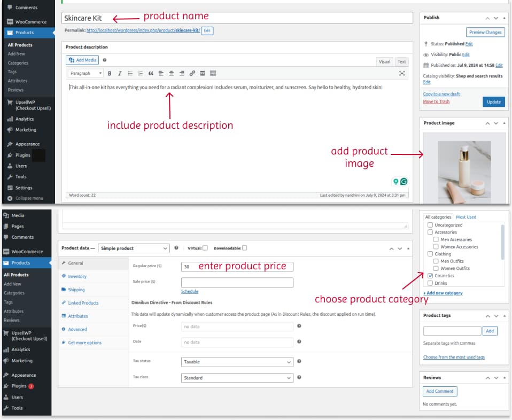This screenshot has width=512, height=420.
Task: Show help tooltip for Tax class
Action: tap(299, 377)
